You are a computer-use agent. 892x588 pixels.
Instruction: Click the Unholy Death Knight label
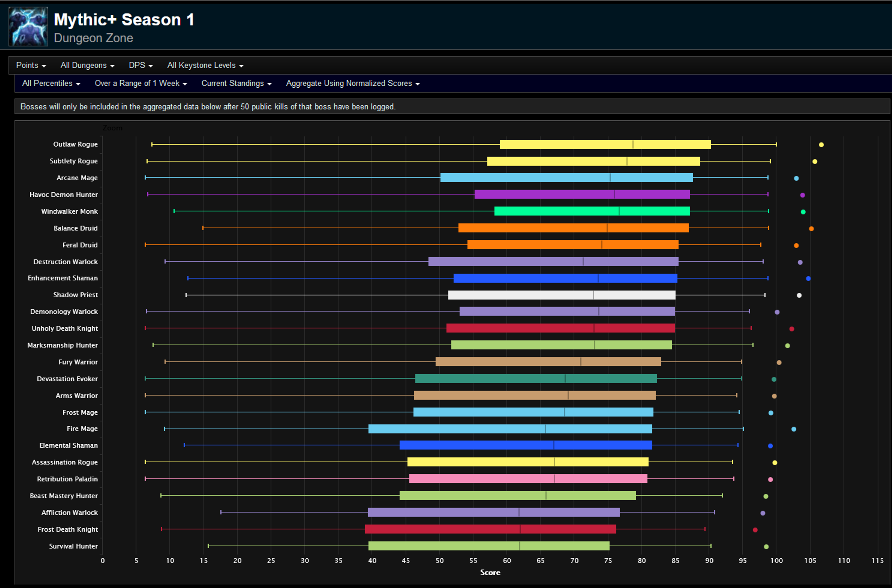64,328
